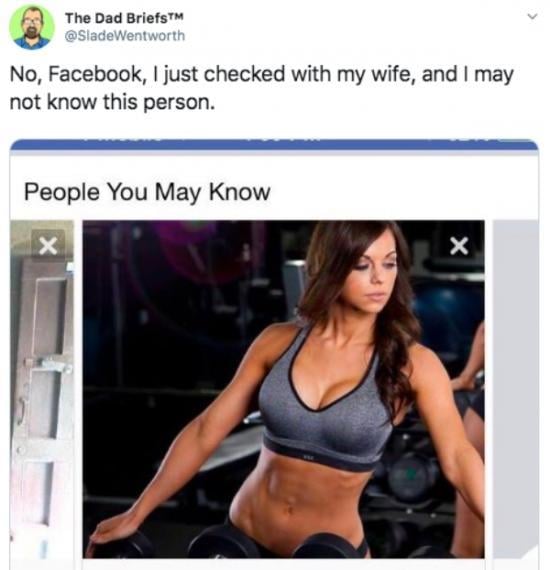This screenshot has width=550, height=570.
Task: Click white strip below gym photo card
Action: pyautogui.click(x=283, y=565)
